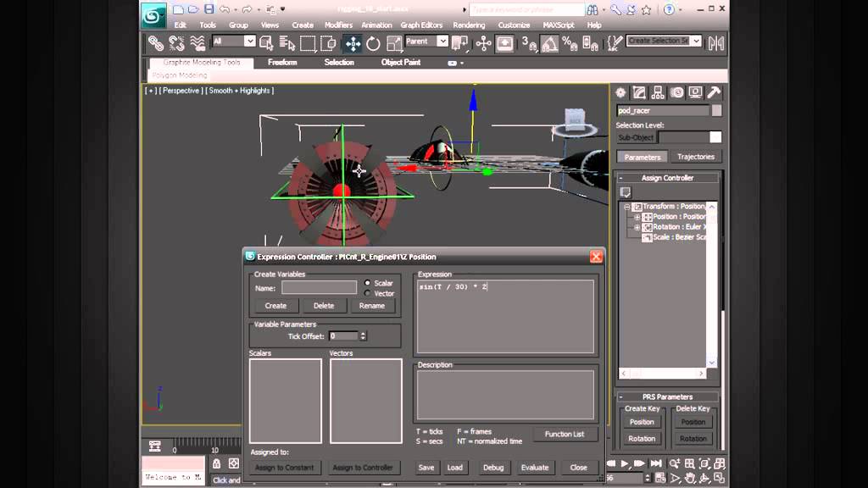868x488 pixels.
Task: Click the Undo arrow icon
Action: click(x=224, y=8)
